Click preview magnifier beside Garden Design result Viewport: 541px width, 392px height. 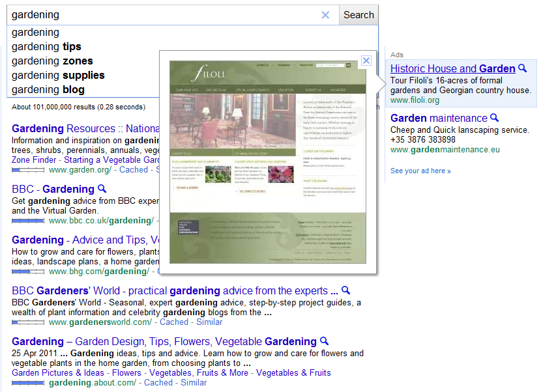coord(324,341)
